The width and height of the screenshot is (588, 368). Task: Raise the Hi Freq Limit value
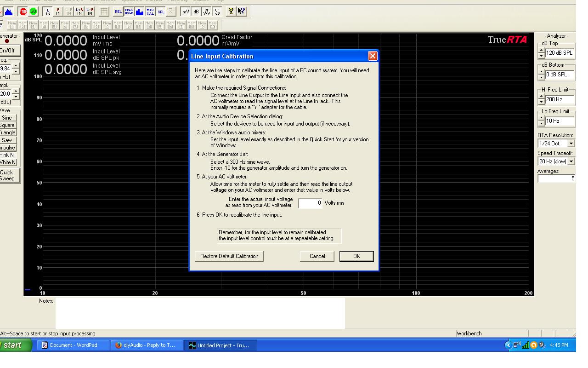541,97
